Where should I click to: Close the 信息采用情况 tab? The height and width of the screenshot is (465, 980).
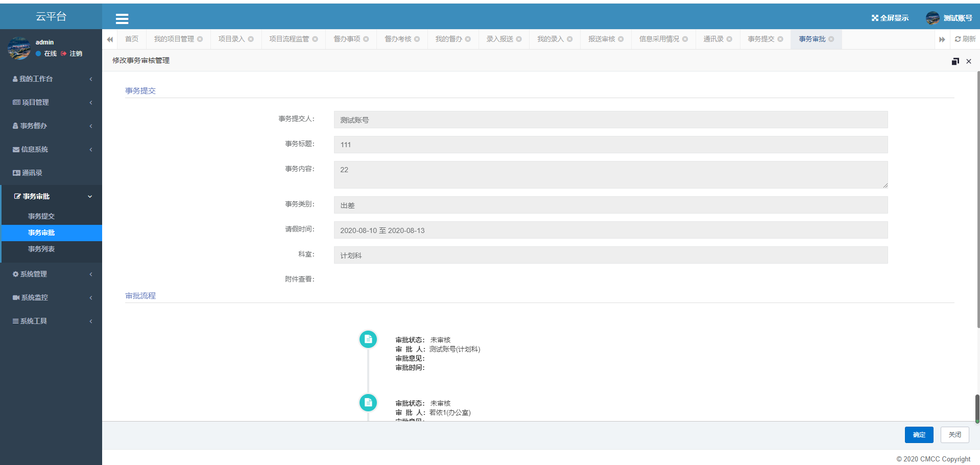click(685, 39)
